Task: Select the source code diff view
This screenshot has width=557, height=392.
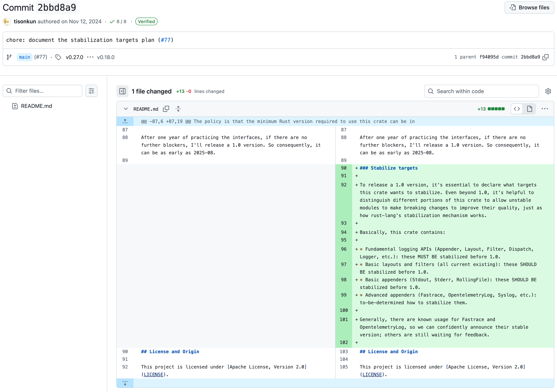Action: pos(517,109)
